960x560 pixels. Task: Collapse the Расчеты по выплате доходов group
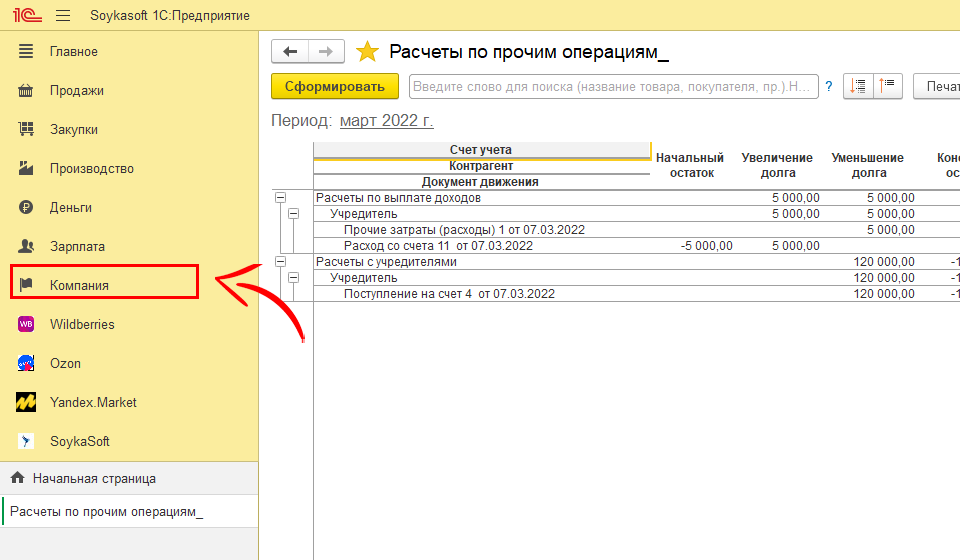(x=280, y=198)
